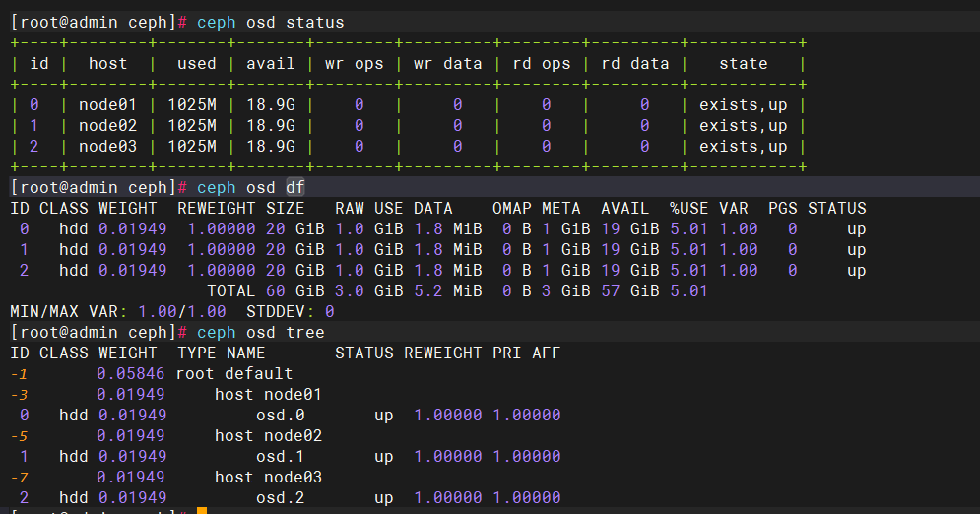The width and height of the screenshot is (980, 514).
Task: Click 'host node02' in osd tree
Action: 268,435
